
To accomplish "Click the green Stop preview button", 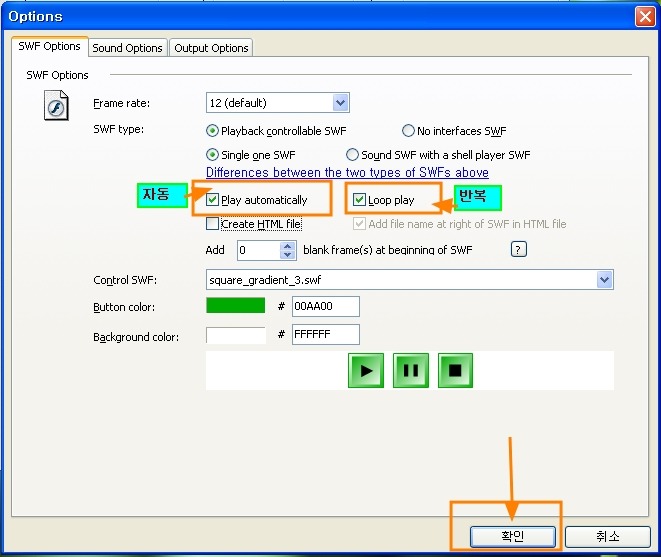I will click(455, 371).
